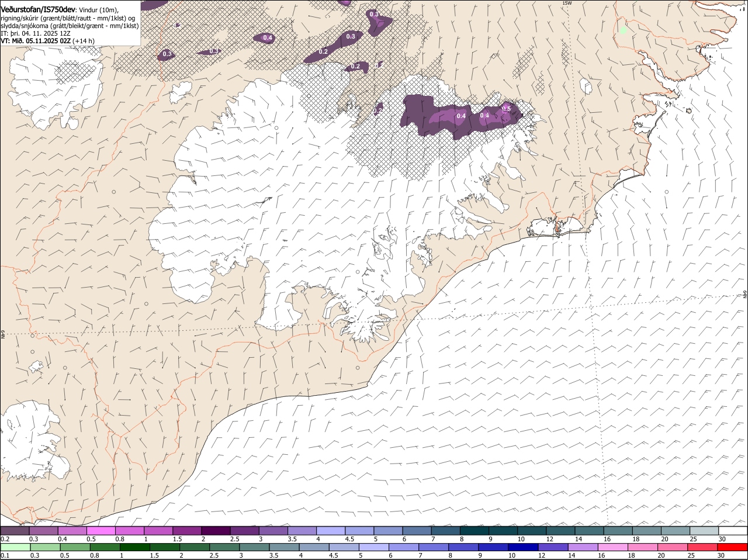Image resolution: width=748 pixels, height=560 pixels.
Task: Click the valid time 'VT: Mið. 05.11.2025 02Z'
Action: click(36, 41)
